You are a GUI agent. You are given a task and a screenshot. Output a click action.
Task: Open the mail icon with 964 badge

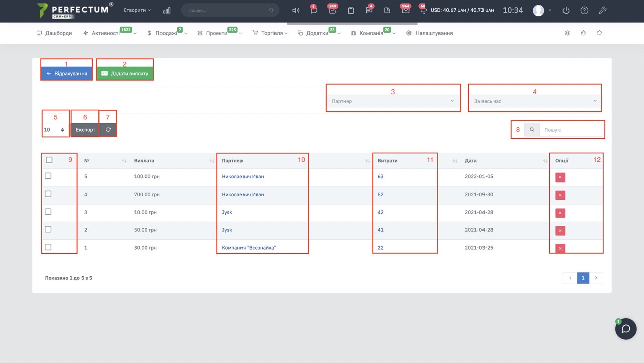(x=405, y=10)
